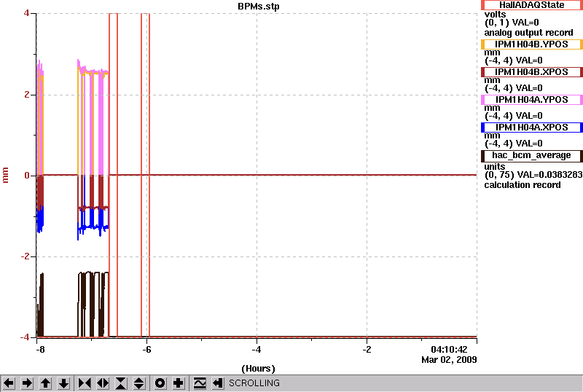The height and width of the screenshot is (392, 583).
Task: Click the timestamp 04:10:42 on the time axis
Action: tap(449, 350)
